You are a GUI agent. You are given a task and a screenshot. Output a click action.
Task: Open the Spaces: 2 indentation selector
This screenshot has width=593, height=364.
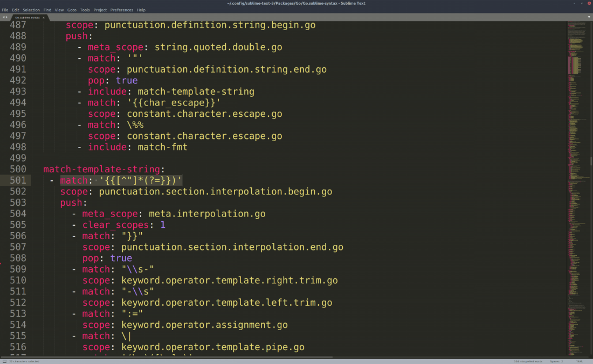pyautogui.click(x=556, y=361)
